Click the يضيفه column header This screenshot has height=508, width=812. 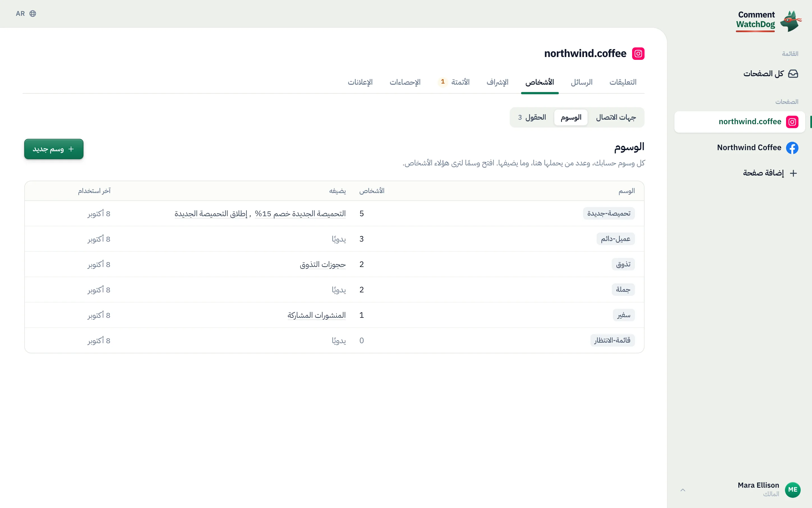tap(337, 191)
